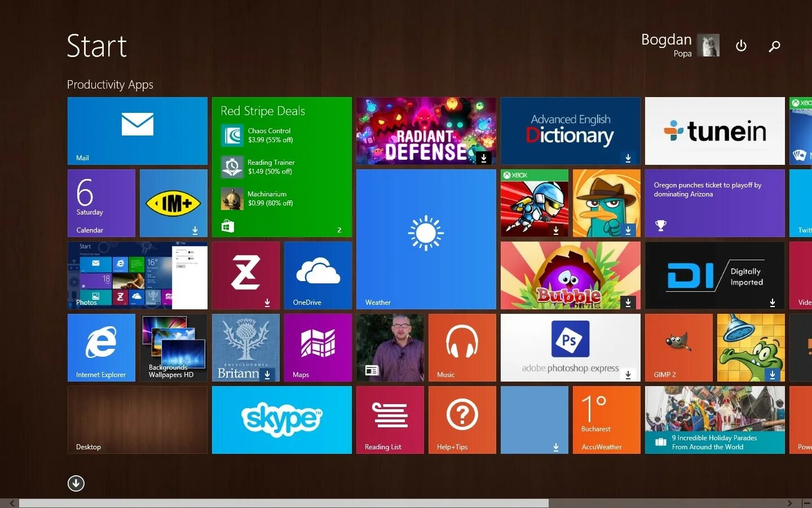Open the Help+Tips tile
Screen dimensions: 812x508
point(462,420)
